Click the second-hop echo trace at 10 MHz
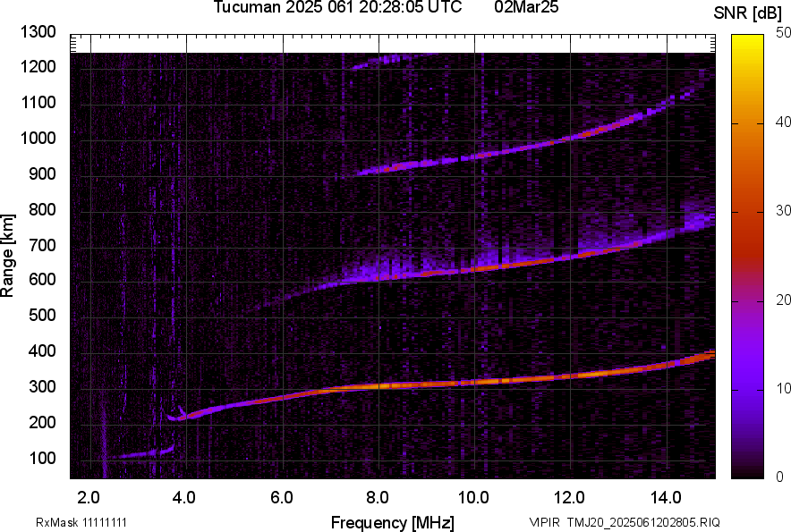The width and height of the screenshot is (791, 532). pyautogui.click(x=474, y=269)
